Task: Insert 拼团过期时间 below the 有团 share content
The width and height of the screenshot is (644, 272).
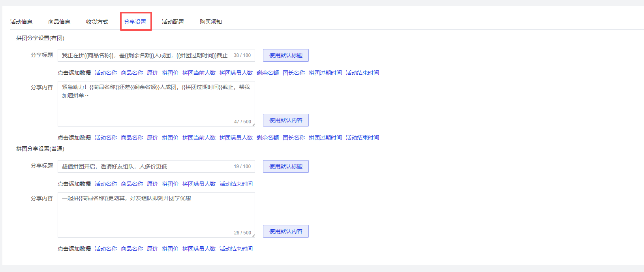Action: coord(325,138)
